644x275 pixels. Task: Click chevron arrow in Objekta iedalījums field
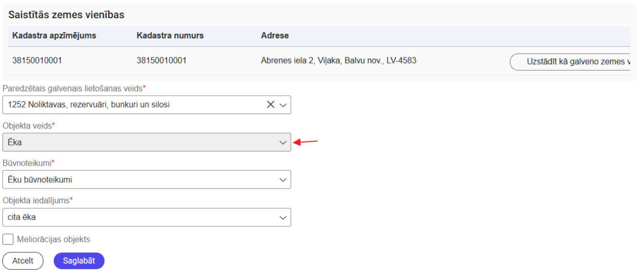[x=283, y=217]
